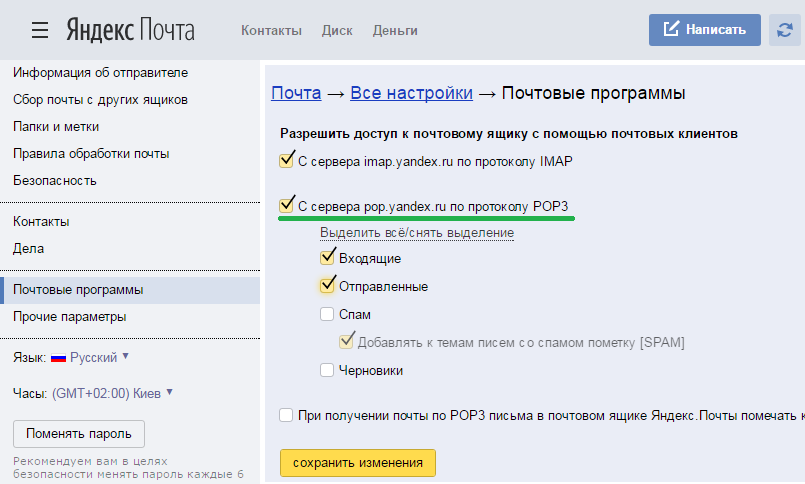805x484 pixels.
Task: Click the Написать compose button
Action: click(704, 30)
